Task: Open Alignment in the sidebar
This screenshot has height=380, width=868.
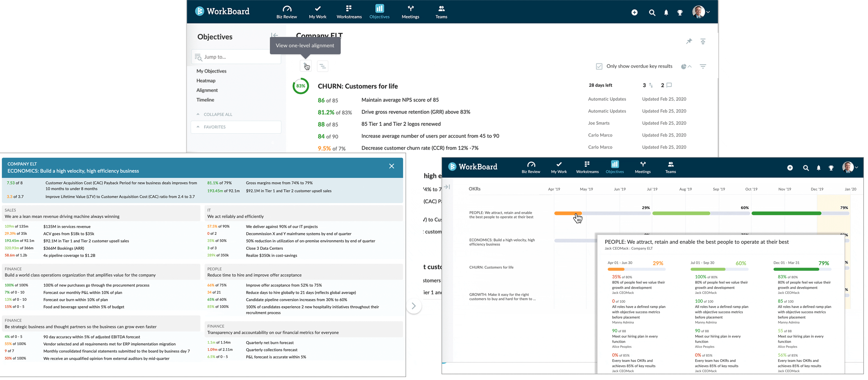Action: [x=207, y=90]
